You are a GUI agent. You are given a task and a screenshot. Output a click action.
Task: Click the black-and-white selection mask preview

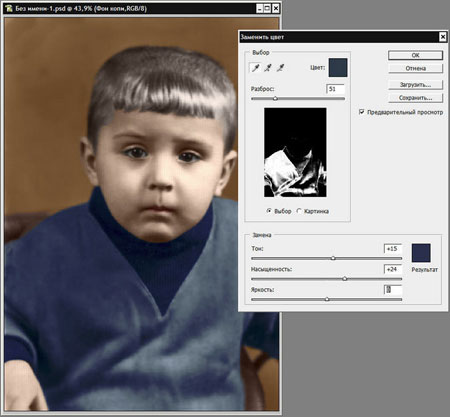tap(295, 152)
